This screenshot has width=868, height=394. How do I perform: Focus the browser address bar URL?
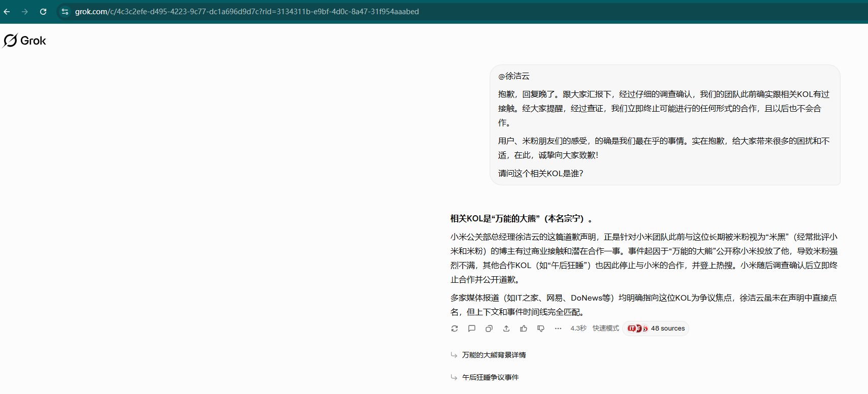tap(247, 12)
